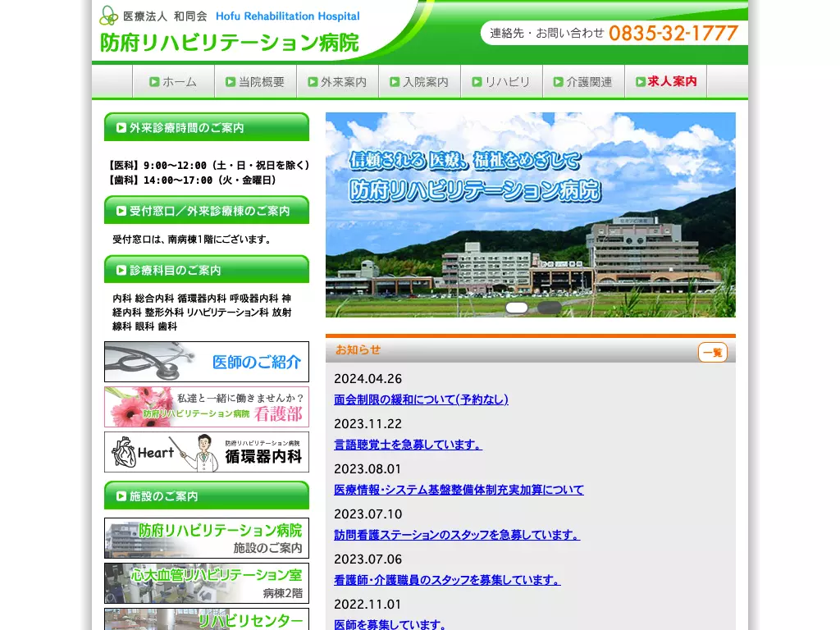Open the Heart 循環器内科 banner

point(207,452)
